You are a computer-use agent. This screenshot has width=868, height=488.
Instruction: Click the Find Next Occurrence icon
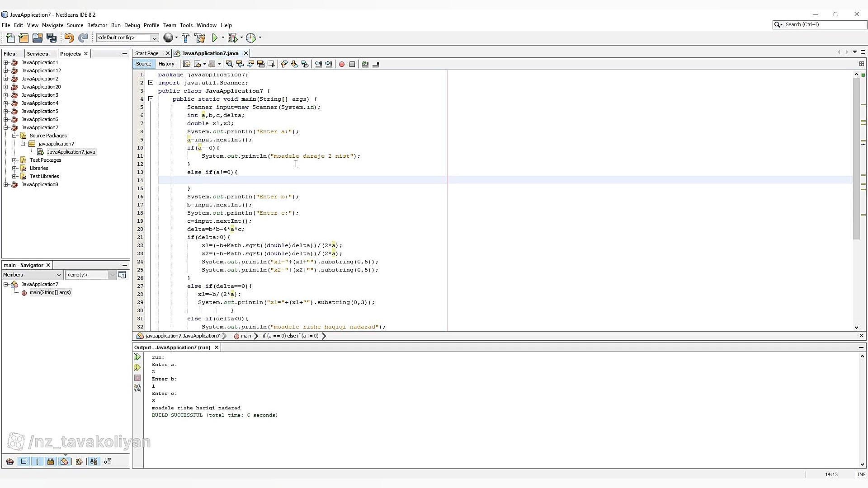click(x=250, y=64)
